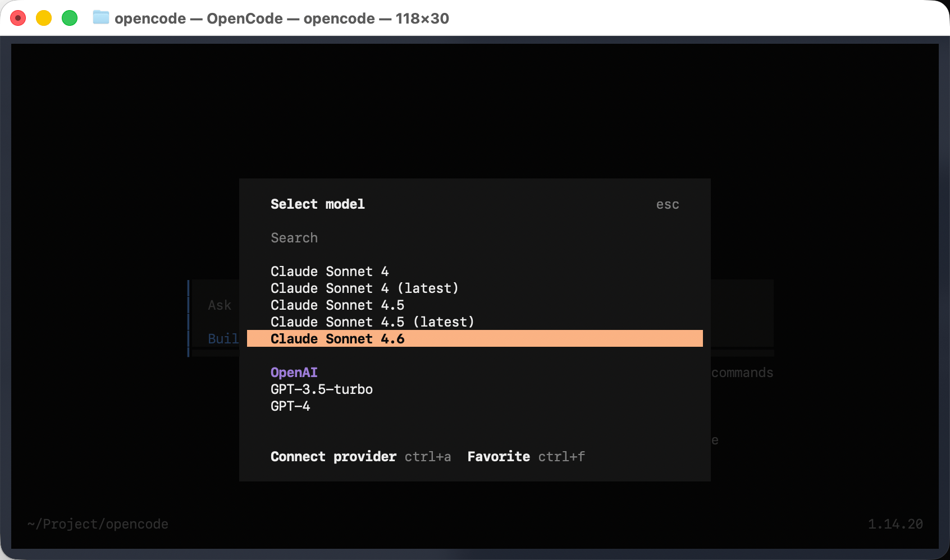Click version number 1.14.20
This screenshot has width=950, height=560.
click(x=896, y=524)
